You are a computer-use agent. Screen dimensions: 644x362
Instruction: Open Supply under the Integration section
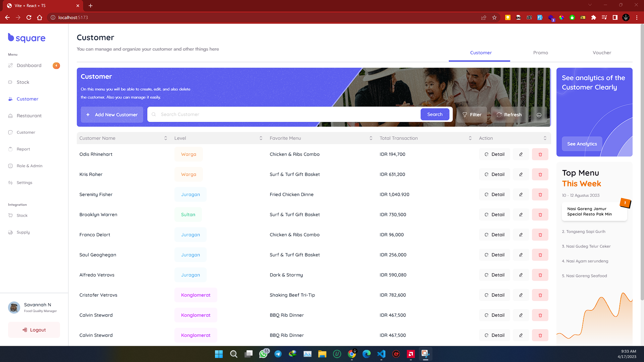[23, 232]
